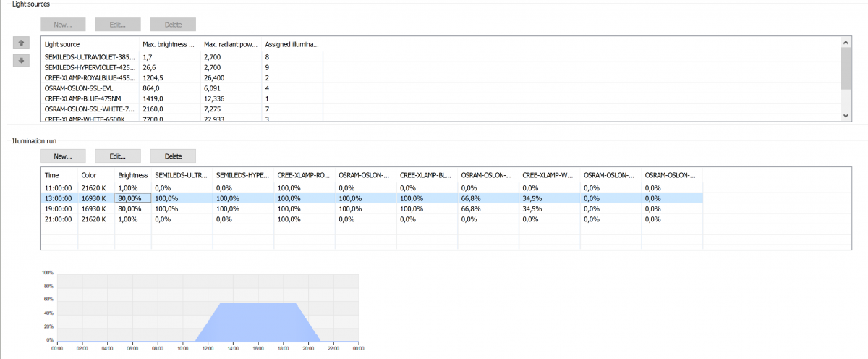This screenshot has width=868, height=359.
Task: Edit the selected illumination run entry
Action: click(118, 156)
